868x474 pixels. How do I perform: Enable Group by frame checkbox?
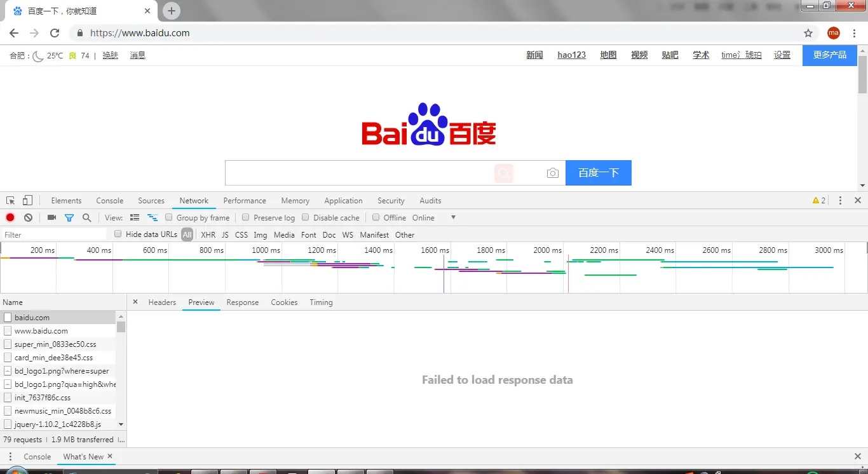[x=169, y=217]
